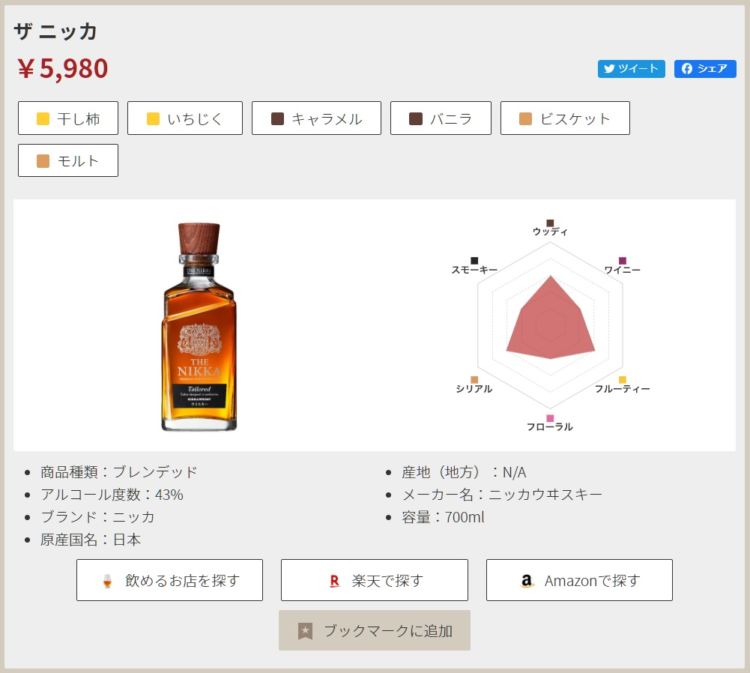Click the シリアル label on radar chart
This screenshot has height=673, width=750.
[x=474, y=389]
